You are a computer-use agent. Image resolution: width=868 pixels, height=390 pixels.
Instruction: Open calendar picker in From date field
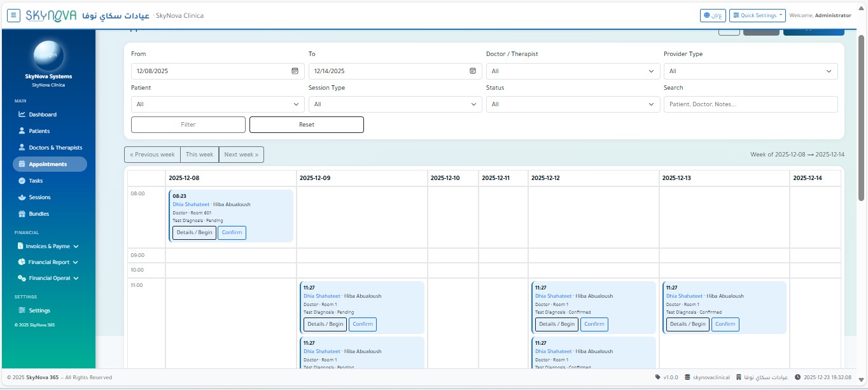295,71
